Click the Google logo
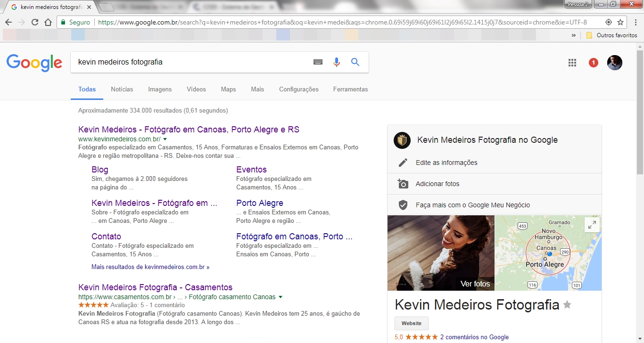Viewport: 644px width, 343px height. click(x=34, y=63)
